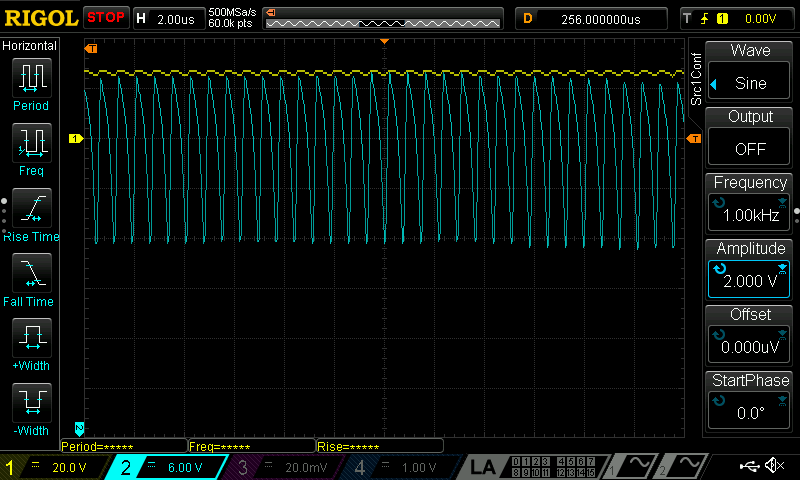The width and height of the screenshot is (800, 480).
Task: Select the +Width measurement icon
Action: pyautogui.click(x=32, y=337)
